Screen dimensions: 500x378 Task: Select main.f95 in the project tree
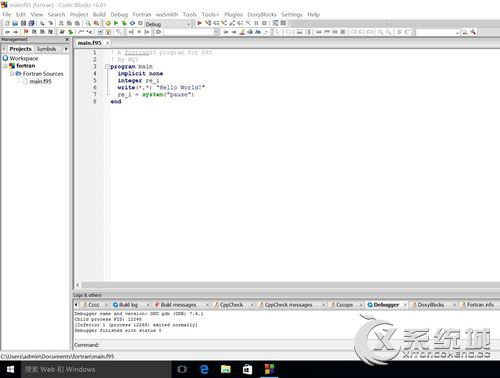coord(40,81)
